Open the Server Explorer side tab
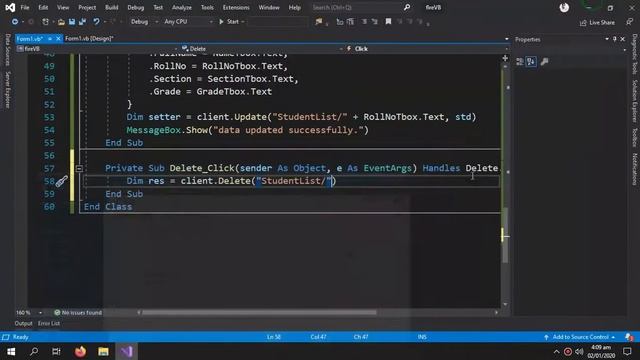The image size is (640, 360). click(x=7, y=89)
